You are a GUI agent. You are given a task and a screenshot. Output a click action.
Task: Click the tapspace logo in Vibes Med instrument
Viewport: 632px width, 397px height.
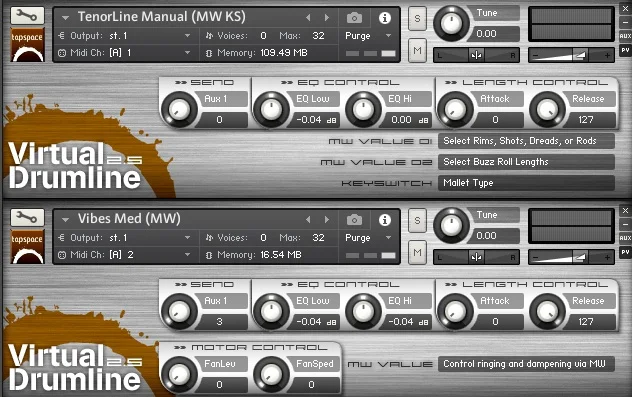coord(27,246)
